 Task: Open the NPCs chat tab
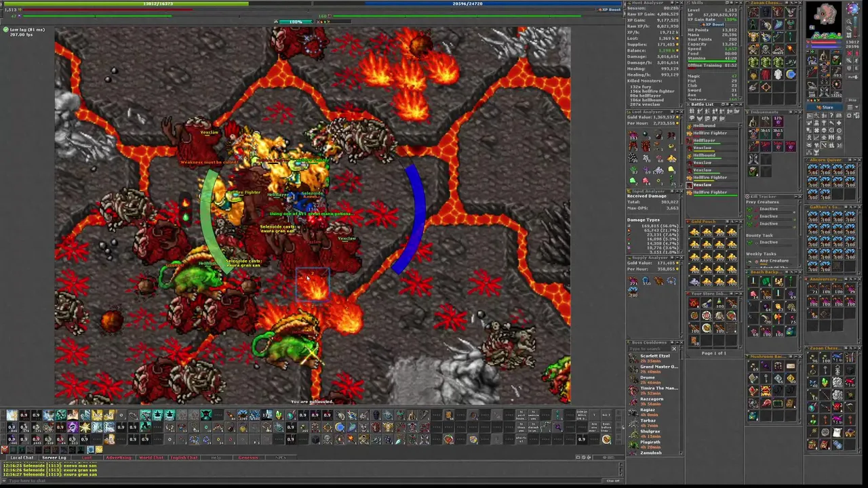pyautogui.click(x=281, y=457)
